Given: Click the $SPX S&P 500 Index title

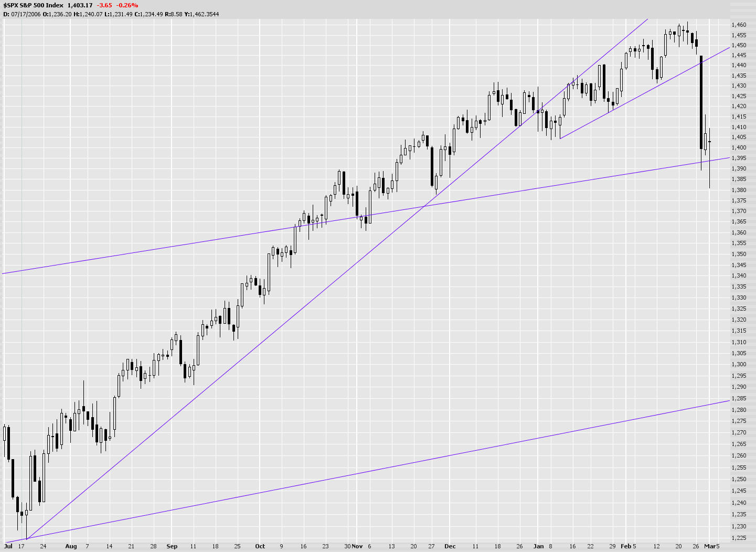Looking at the screenshot, I should [x=34, y=5].
